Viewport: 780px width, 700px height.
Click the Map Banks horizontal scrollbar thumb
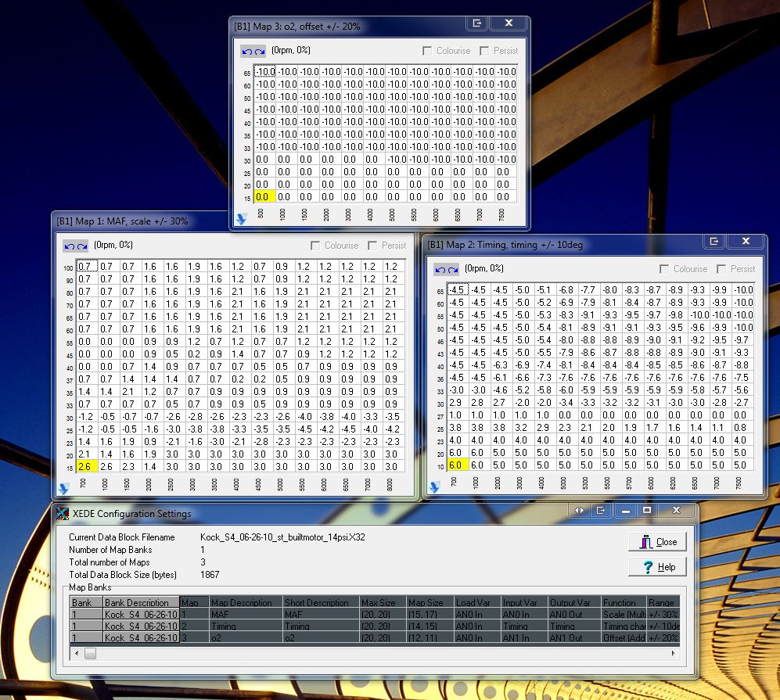[x=90, y=653]
